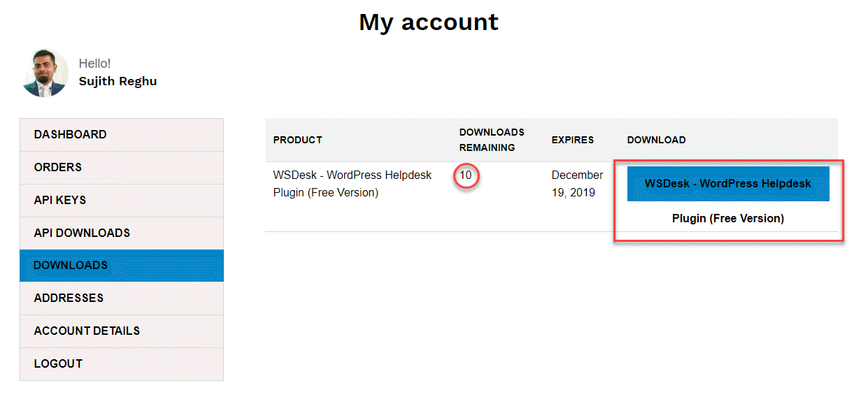Download WSDesk via the blue button
Image resolution: width=868 pixels, height=397 pixels.
728,184
